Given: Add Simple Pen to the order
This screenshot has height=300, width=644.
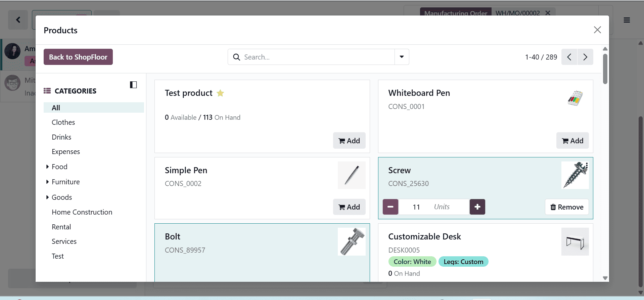Looking at the screenshot, I should [349, 207].
